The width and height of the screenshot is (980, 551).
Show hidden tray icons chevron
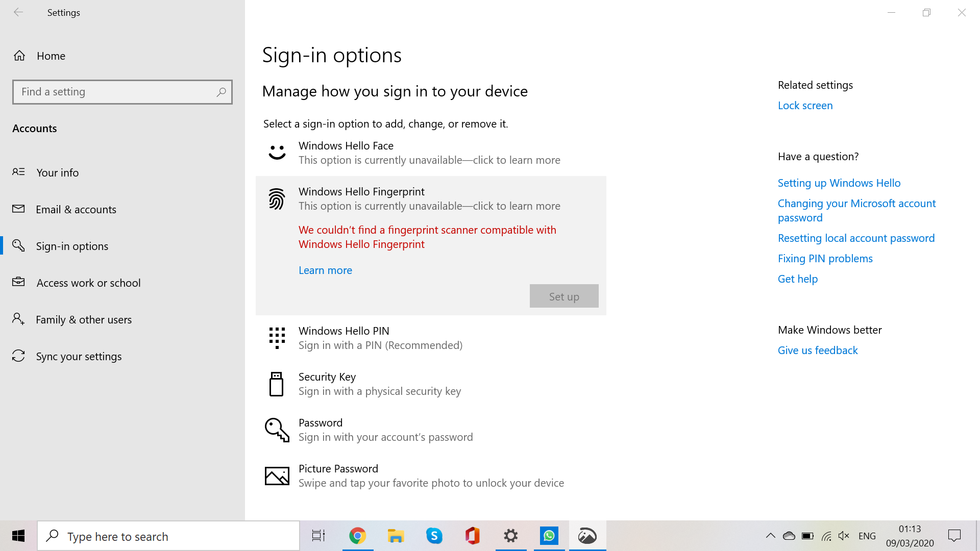[x=771, y=536]
